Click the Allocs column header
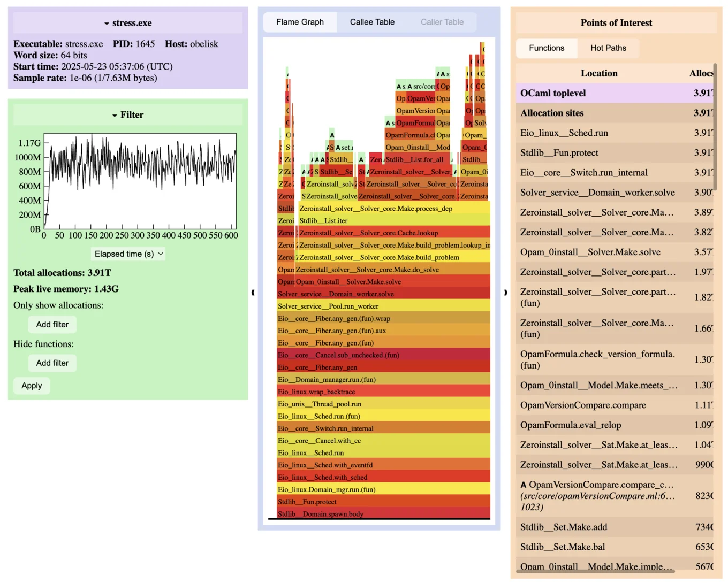728x583 pixels. [x=701, y=73]
